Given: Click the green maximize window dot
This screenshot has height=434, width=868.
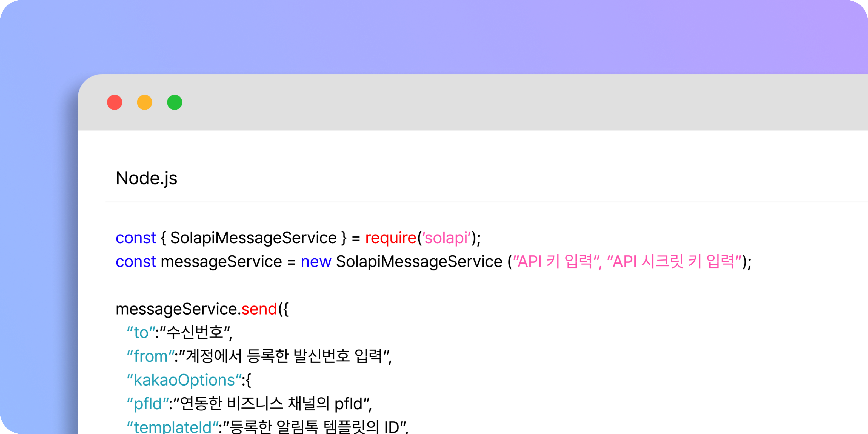Looking at the screenshot, I should [175, 102].
